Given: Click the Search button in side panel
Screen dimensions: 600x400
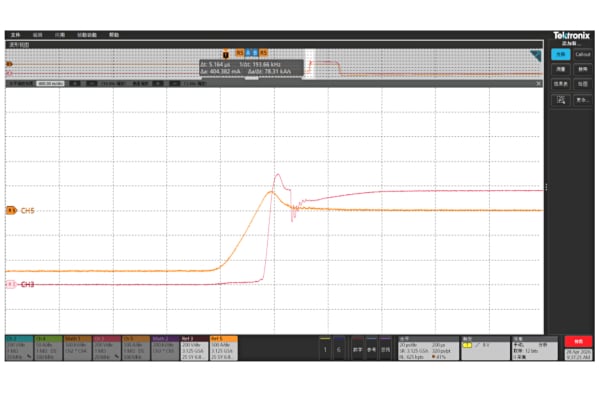Looking at the screenshot, I should (583, 69).
